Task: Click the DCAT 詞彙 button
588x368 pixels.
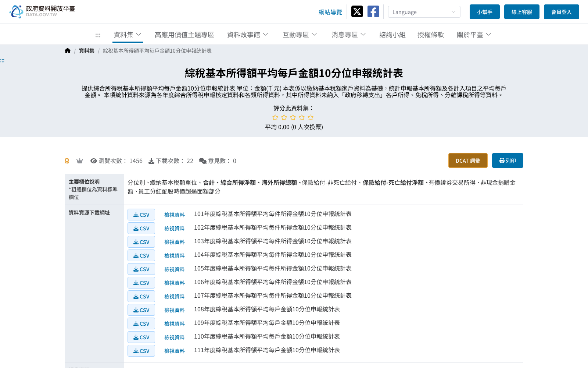Action: 468,160
